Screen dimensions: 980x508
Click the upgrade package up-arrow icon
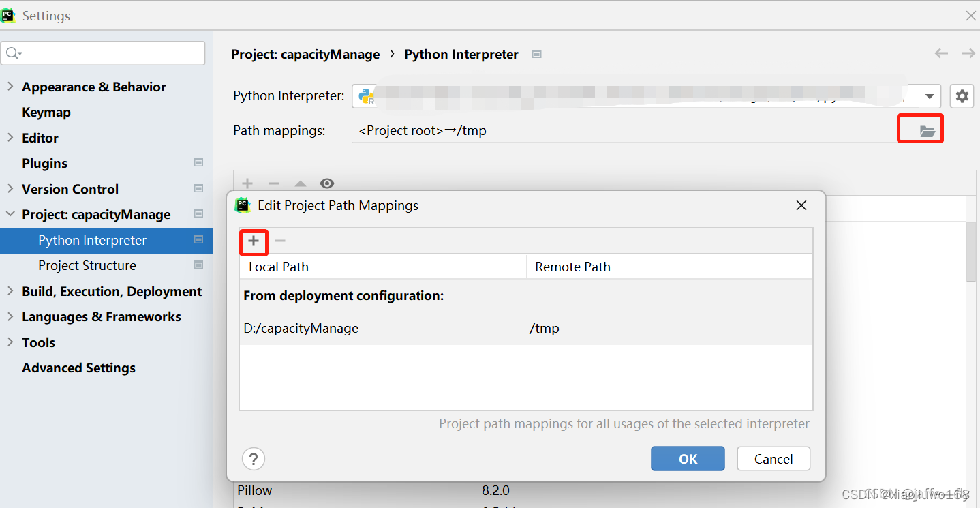pyautogui.click(x=301, y=183)
